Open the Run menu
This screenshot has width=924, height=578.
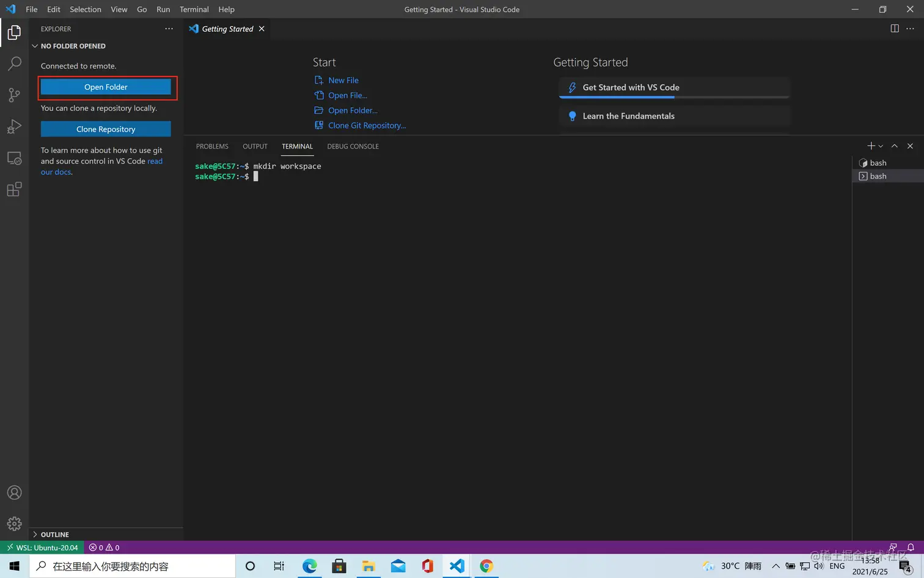click(x=163, y=9)
